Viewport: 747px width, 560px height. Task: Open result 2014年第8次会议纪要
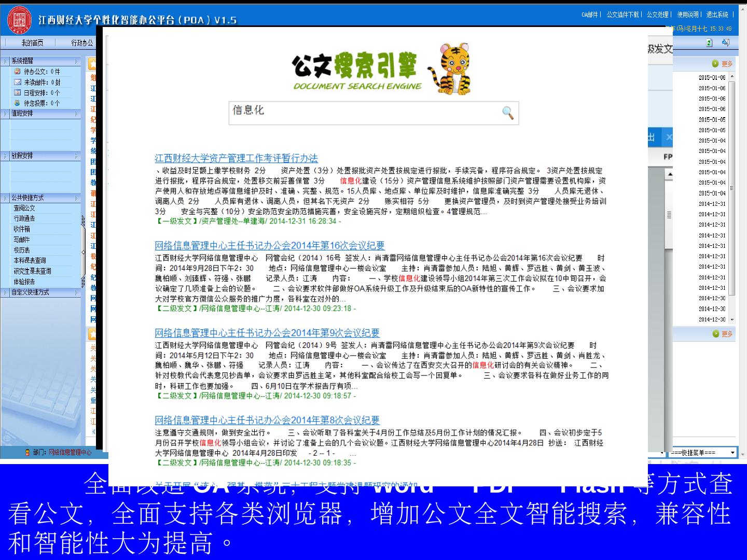click(x=267, y=419)
